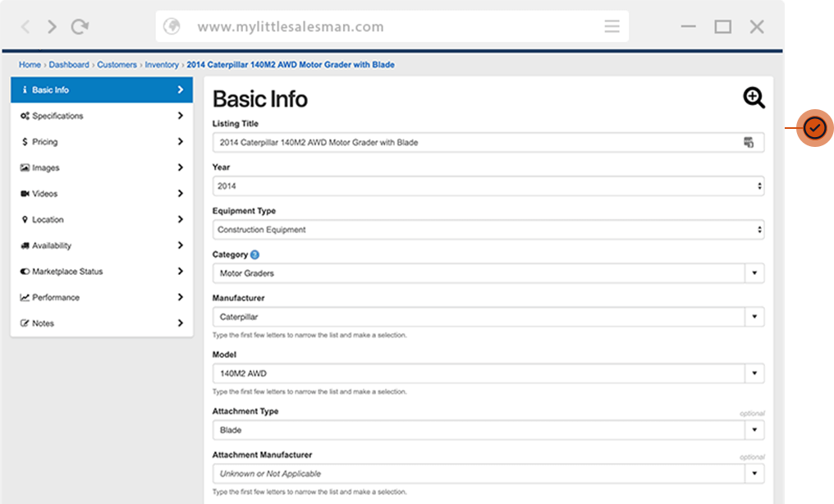Open the Year dropdown
This screenshot has width=834, height=504.
[x=488, y=186]
